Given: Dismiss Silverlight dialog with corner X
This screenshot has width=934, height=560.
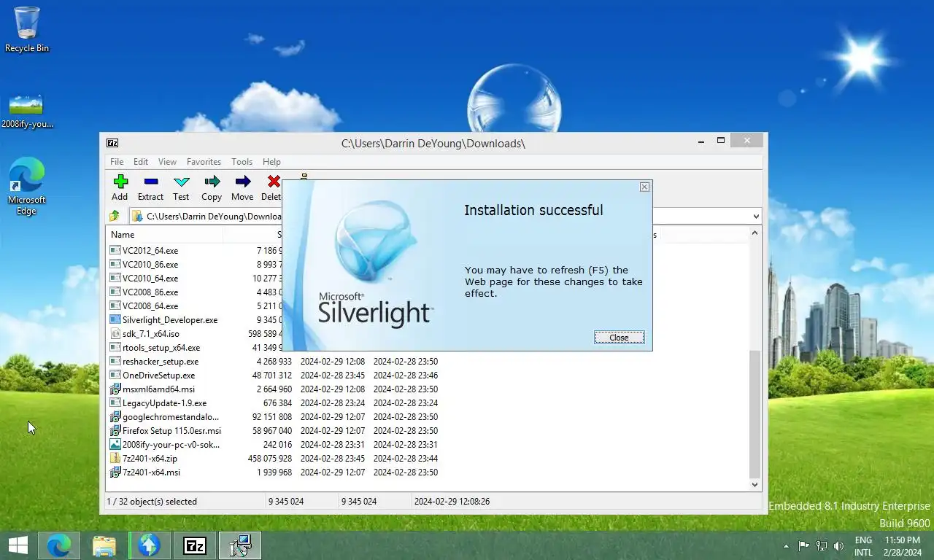Looking at the screenshot, I should click(644, 187).
